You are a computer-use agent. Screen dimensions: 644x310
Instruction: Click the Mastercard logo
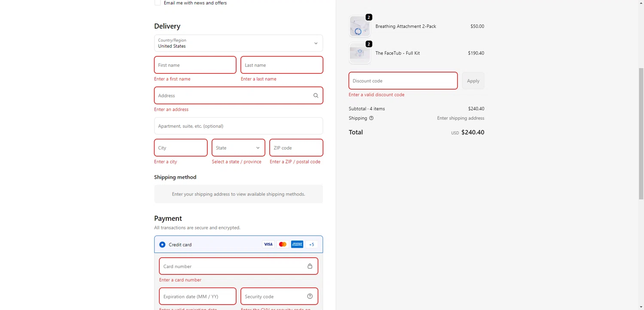283,244
